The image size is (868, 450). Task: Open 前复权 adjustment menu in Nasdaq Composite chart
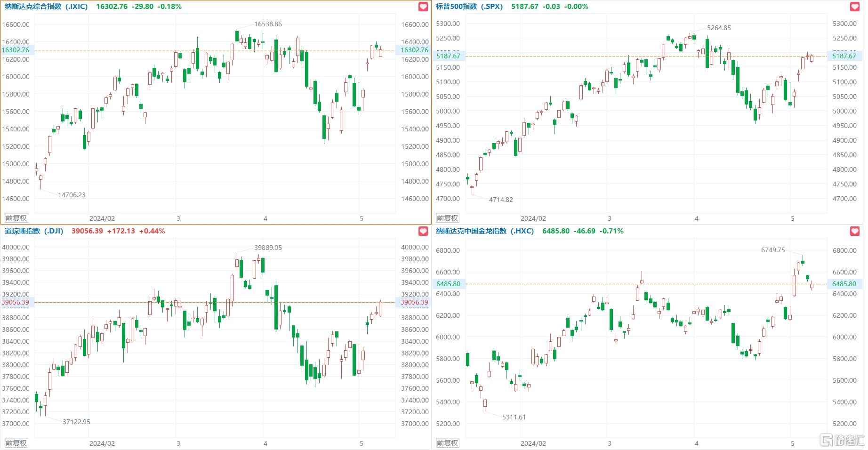[16, 218]
